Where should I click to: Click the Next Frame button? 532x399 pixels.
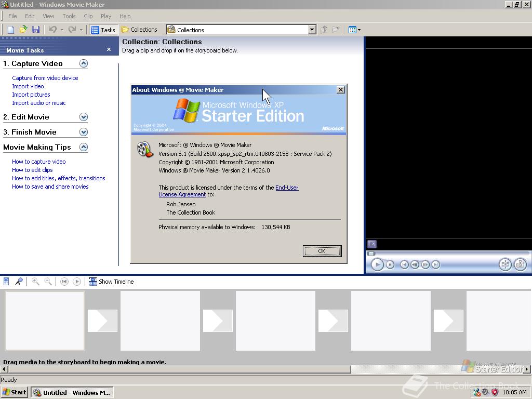point(425,264)
